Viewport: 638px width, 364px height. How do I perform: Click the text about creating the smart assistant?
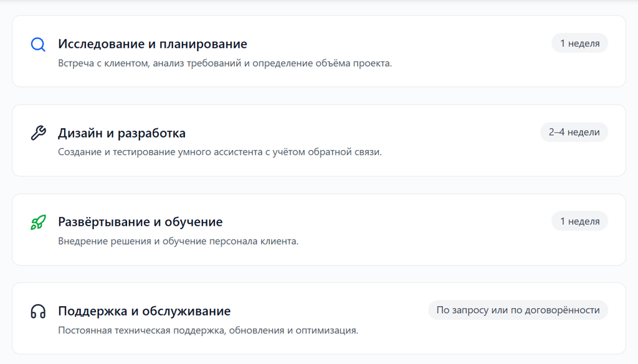tap(219, 152)
